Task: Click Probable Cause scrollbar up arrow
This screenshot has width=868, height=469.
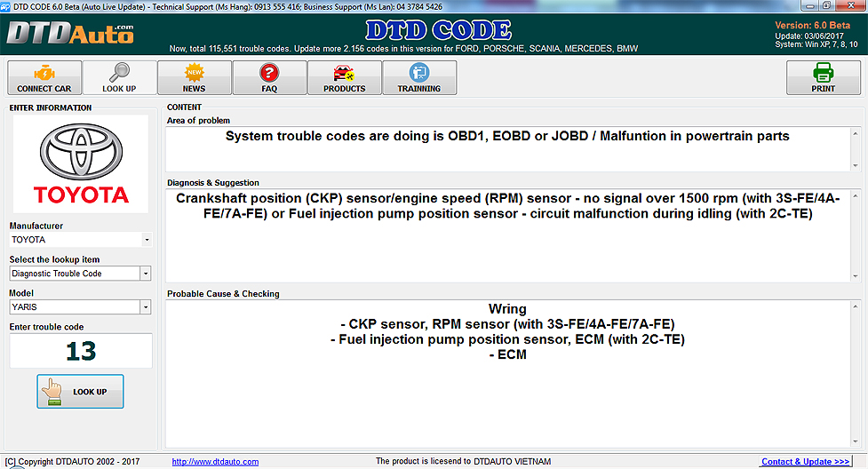Action: pyautogui.click(x=856, y=306)
